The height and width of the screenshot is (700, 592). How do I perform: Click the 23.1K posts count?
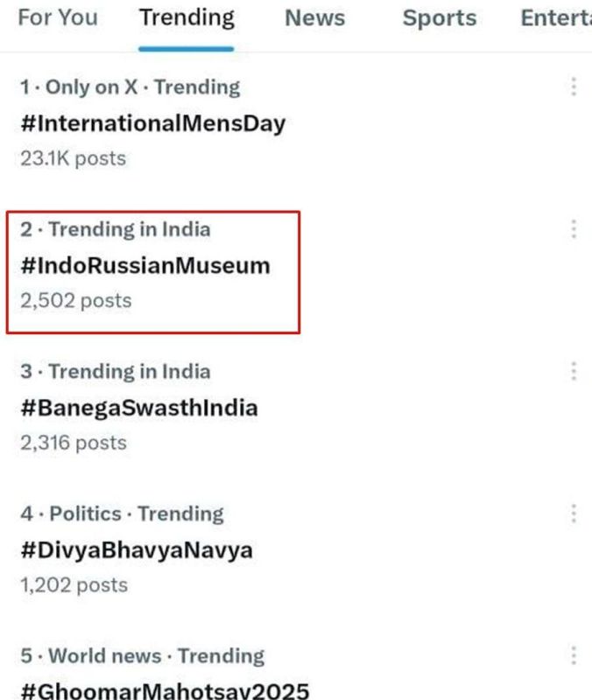pyautogui.click(x=74, y=158)
